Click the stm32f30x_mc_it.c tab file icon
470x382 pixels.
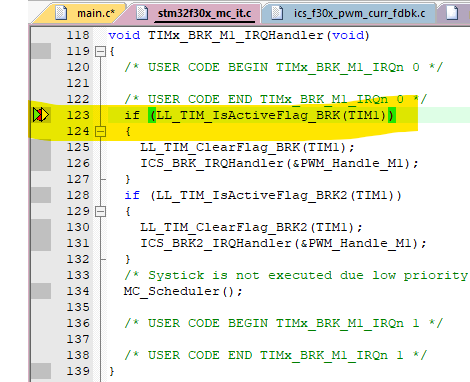click(x=142, y=13)
